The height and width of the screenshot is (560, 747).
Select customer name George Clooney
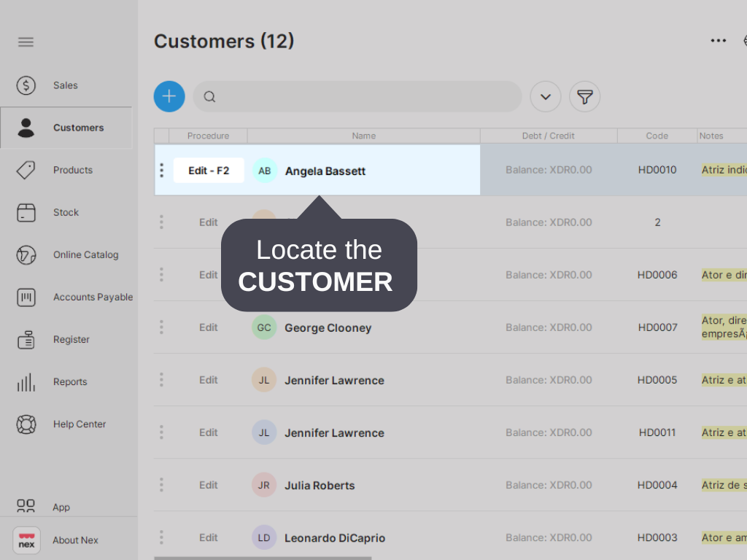(x=328, y=327)
